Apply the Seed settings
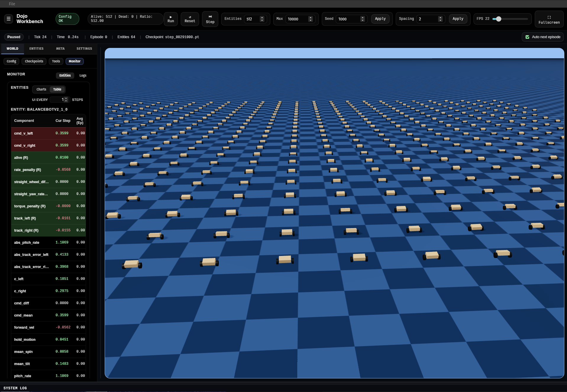Image resolution: width=567 pixels, height=392 pixels. (x=380, y=19)
